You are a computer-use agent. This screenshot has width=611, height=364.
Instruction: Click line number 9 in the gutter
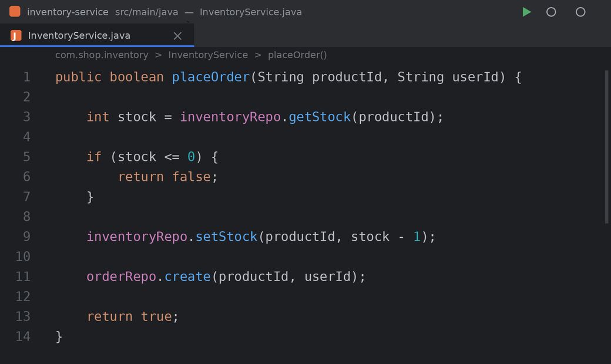point(26,237)
